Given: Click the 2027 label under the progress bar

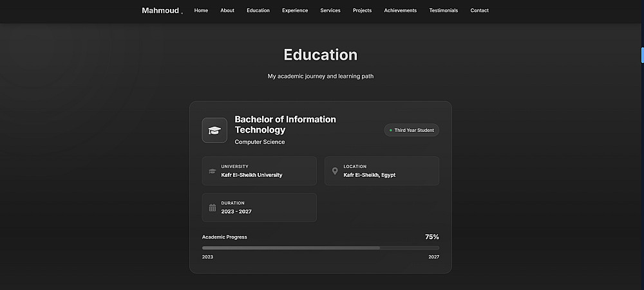Looking at the screenshot, I should [x=433, y=257].
